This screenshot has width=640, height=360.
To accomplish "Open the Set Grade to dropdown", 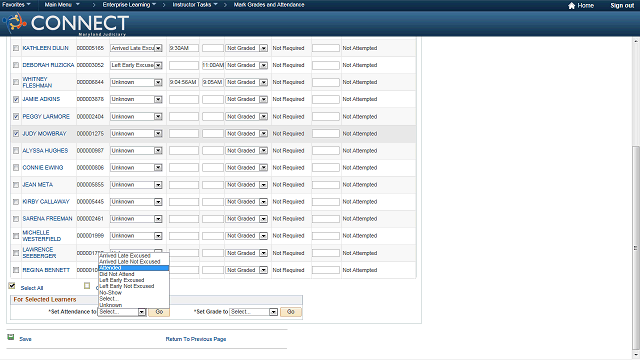I will pyautogui.click(x=253, y=312).
